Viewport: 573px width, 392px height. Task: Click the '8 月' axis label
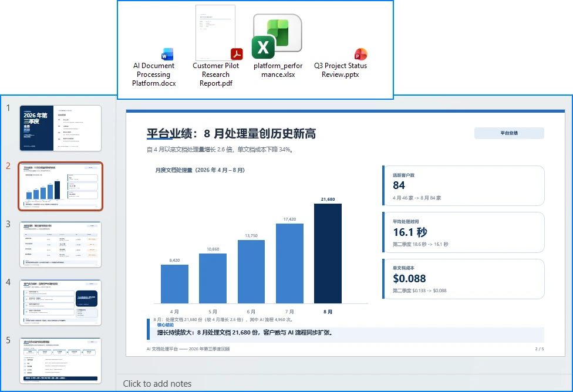click(x=328, y=312)
